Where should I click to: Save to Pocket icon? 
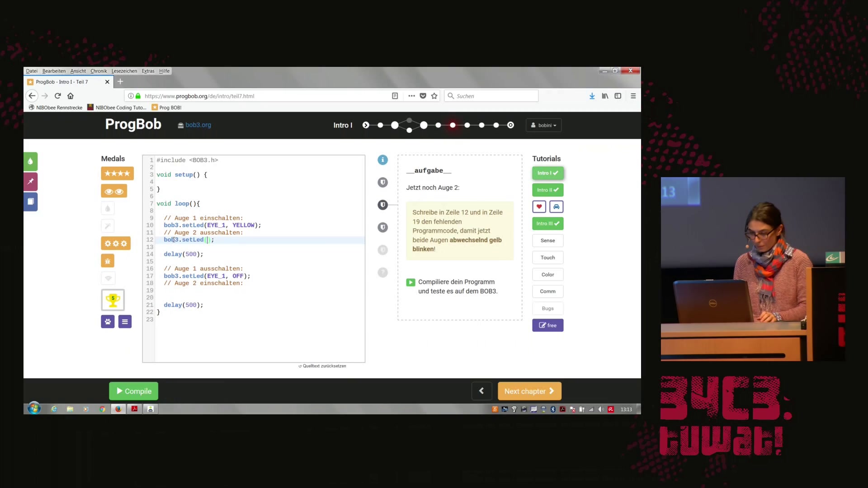(423, 96)
